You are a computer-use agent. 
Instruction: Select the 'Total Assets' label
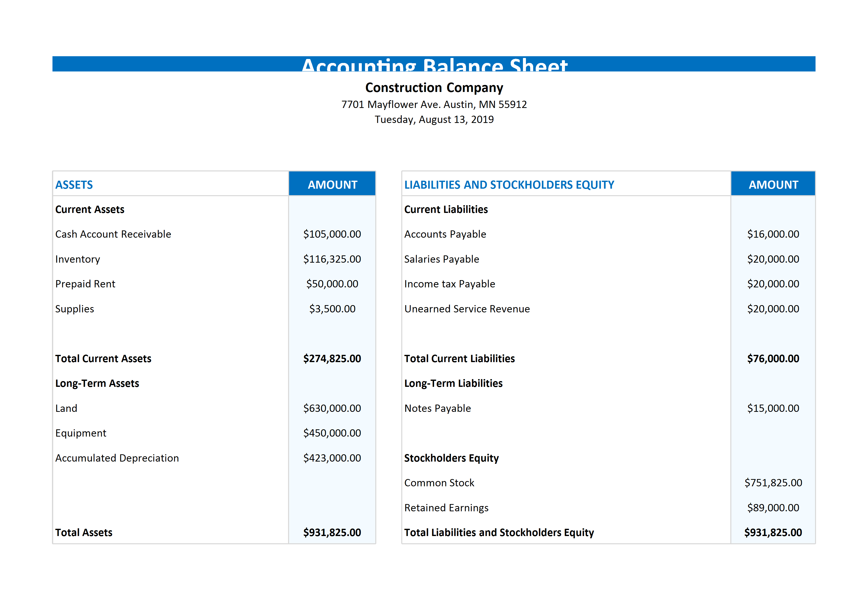pyautogui.click(x=84, y=533)
